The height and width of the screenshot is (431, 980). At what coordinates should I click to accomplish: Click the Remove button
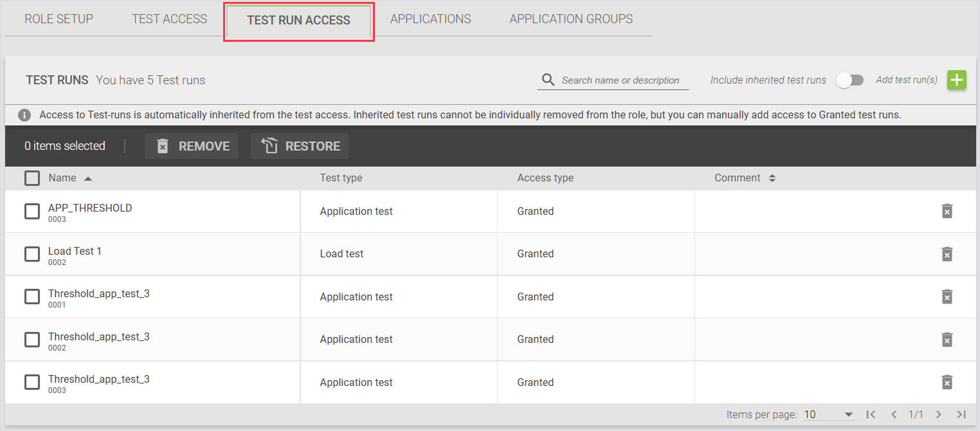[191, 146]
